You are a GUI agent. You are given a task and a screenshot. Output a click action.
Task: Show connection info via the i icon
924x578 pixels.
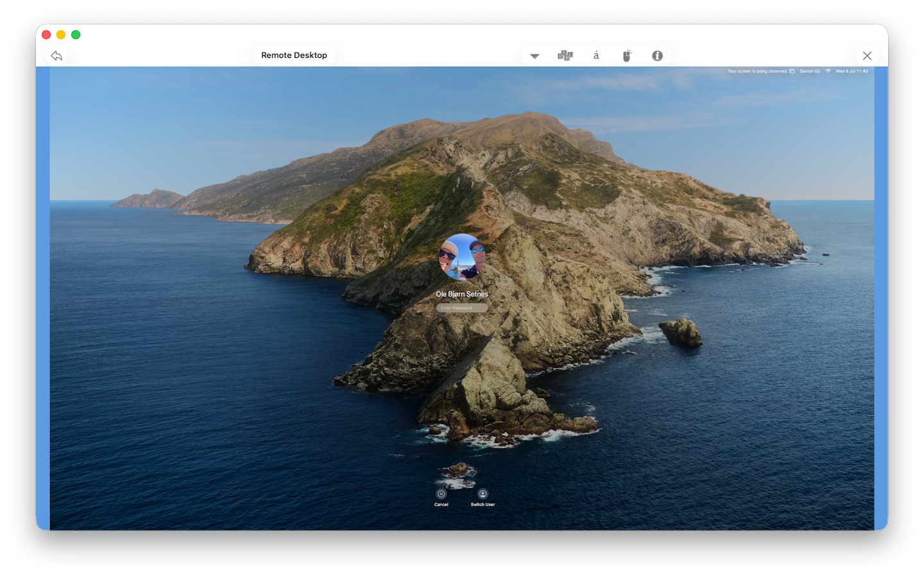pos(657,56)
